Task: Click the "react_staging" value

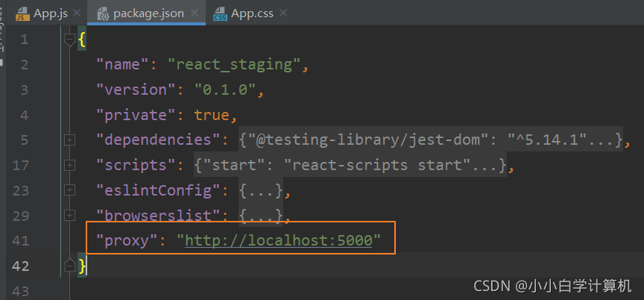Action: [x=235, y=65]
